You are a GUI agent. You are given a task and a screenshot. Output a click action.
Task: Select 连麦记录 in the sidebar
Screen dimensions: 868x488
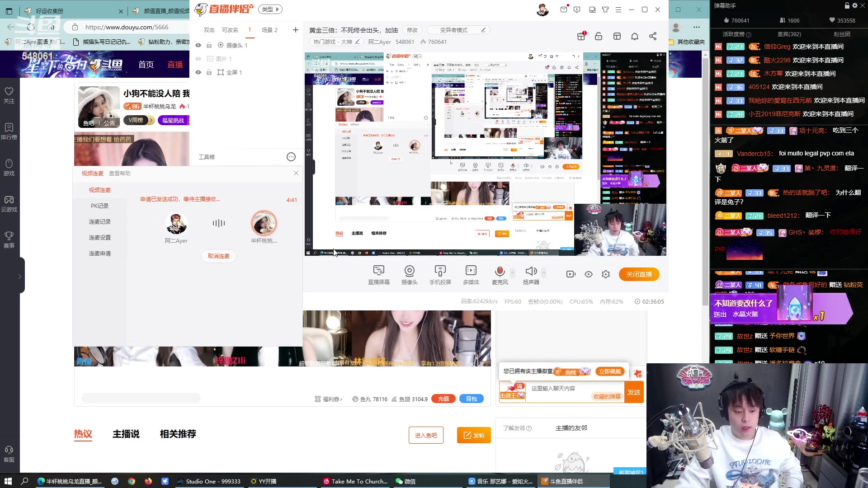coord(99,222)
